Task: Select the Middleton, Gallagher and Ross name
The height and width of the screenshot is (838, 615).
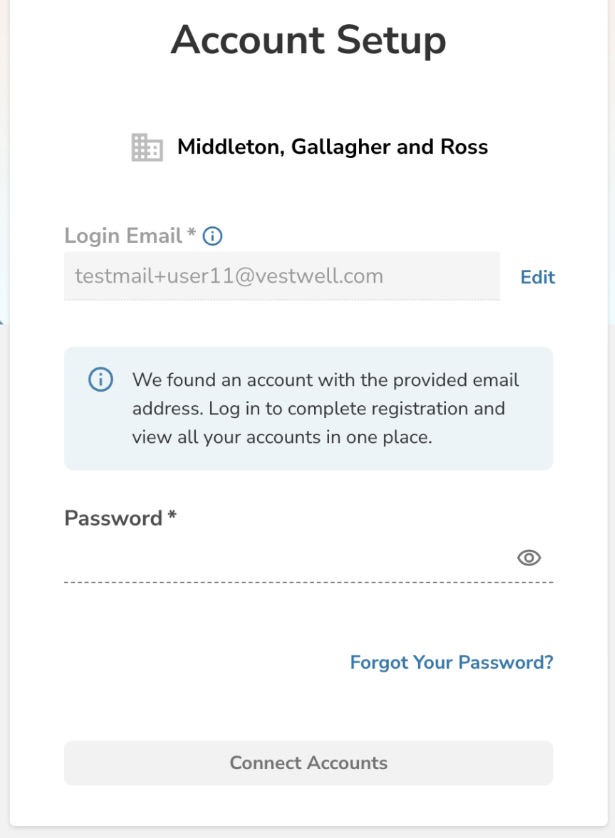Action: 332,147
